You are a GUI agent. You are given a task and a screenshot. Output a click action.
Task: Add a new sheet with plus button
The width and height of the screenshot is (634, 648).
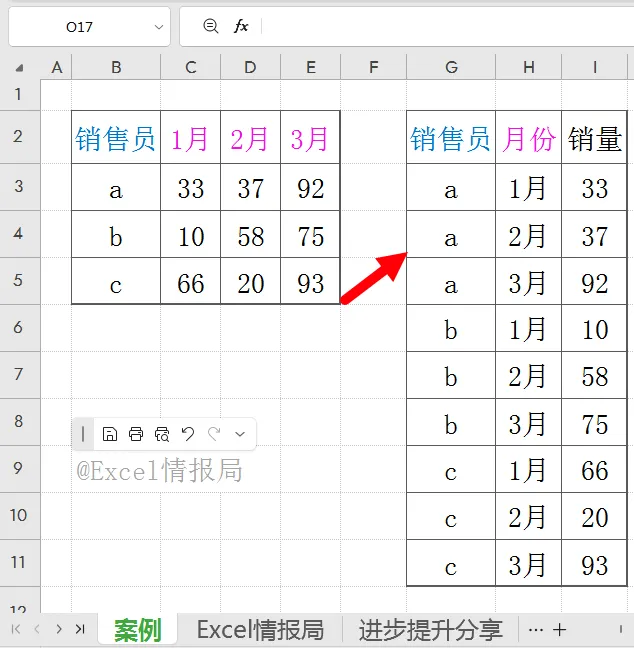coord(559,630)
